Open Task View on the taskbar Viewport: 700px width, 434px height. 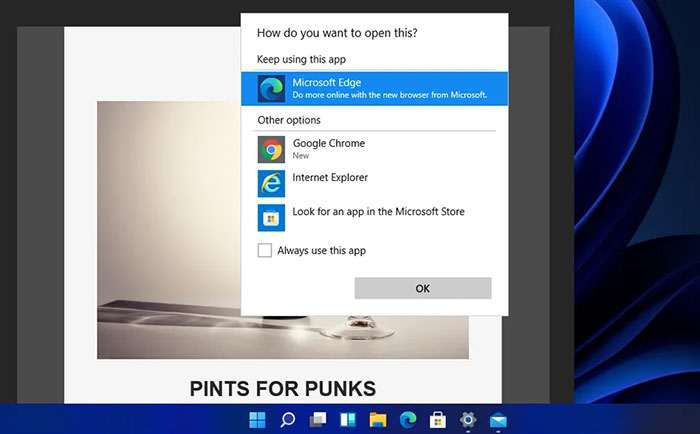pos(317,420)
